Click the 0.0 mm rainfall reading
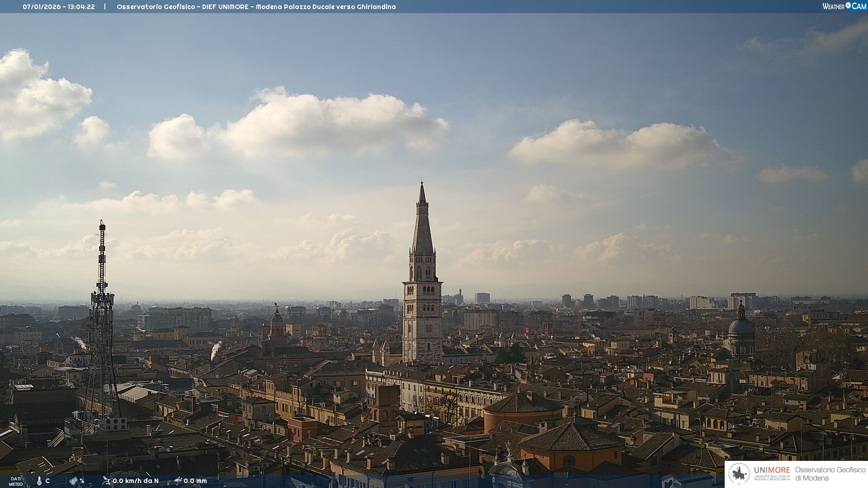 tap(195, 481)
